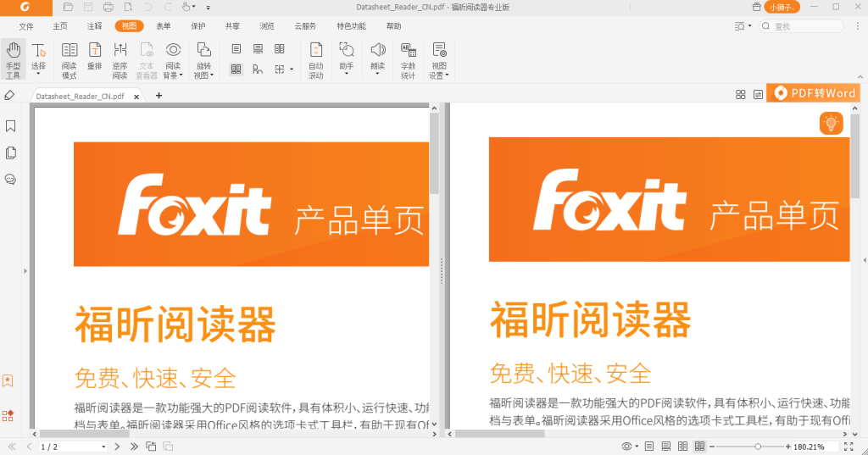This screenshot has height=455, width=868.
Task: Click the user account button 小狮子
Action: click(x=782, y=7)
